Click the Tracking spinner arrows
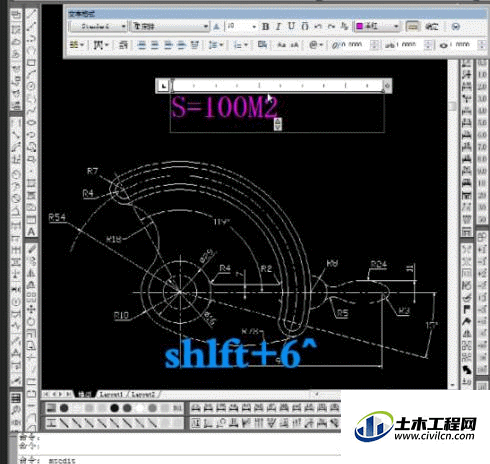The height and width of the screenshot is (464, 490). 429,45
